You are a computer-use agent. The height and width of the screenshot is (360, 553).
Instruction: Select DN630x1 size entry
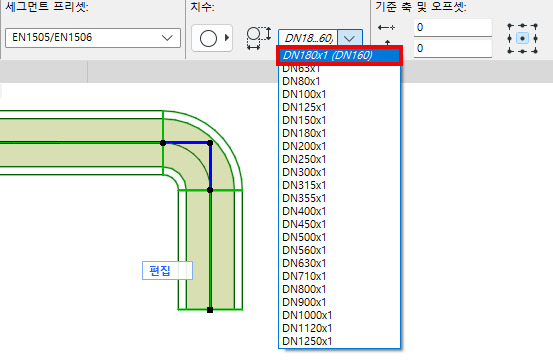point(339,264)
